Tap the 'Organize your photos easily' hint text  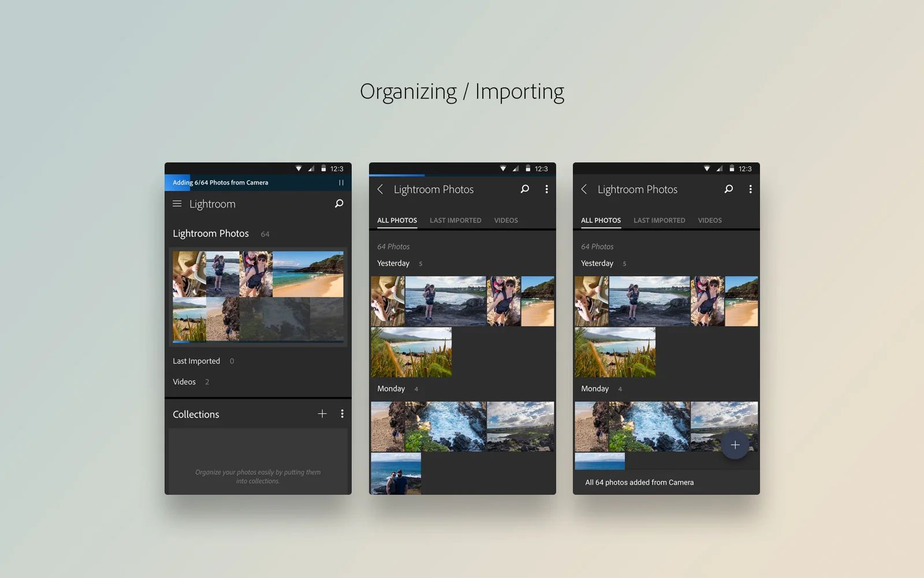point(258,477)
